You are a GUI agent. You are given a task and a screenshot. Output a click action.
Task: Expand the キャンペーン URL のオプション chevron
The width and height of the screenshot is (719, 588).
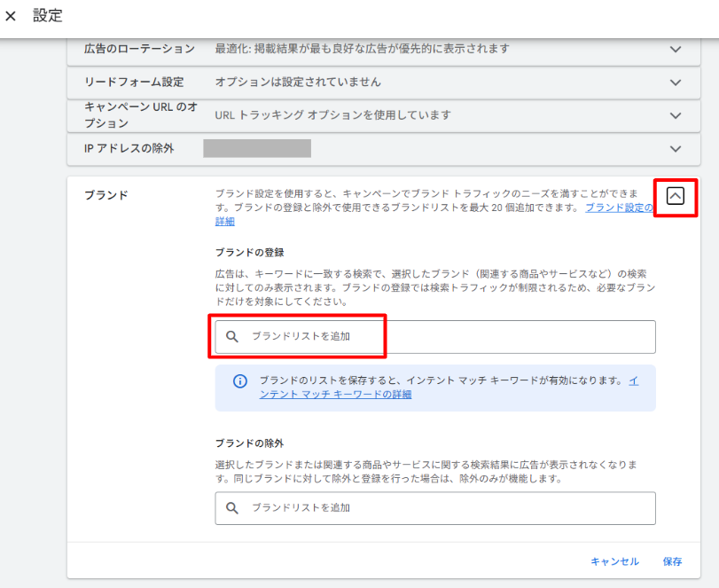click(676, 115)
